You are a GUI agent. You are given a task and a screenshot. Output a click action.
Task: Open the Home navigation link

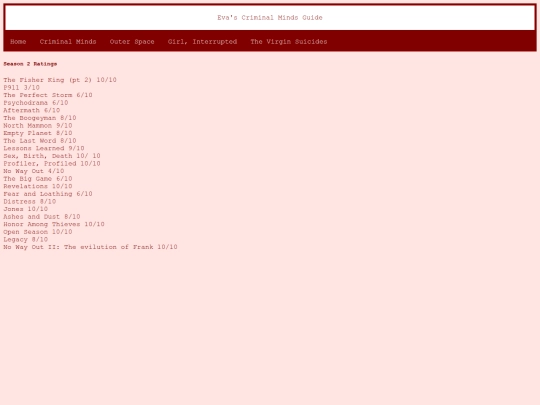click(x=18, y=42)
